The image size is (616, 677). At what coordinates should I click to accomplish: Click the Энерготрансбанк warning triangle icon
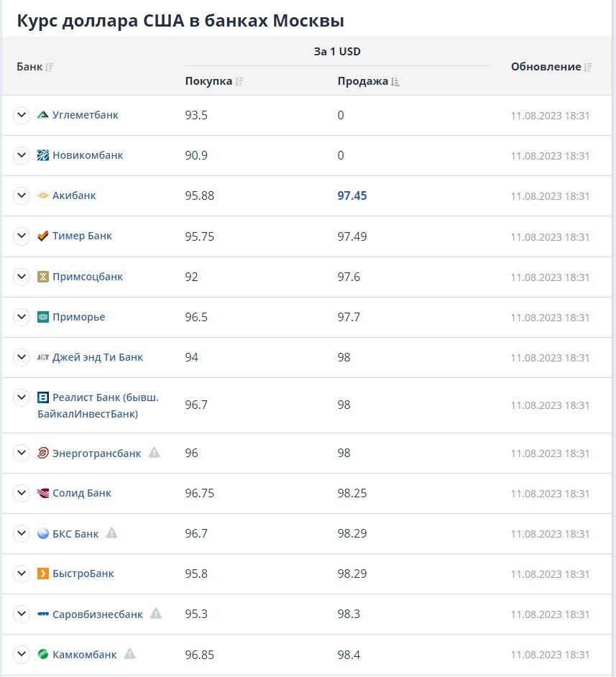(154, 453)
